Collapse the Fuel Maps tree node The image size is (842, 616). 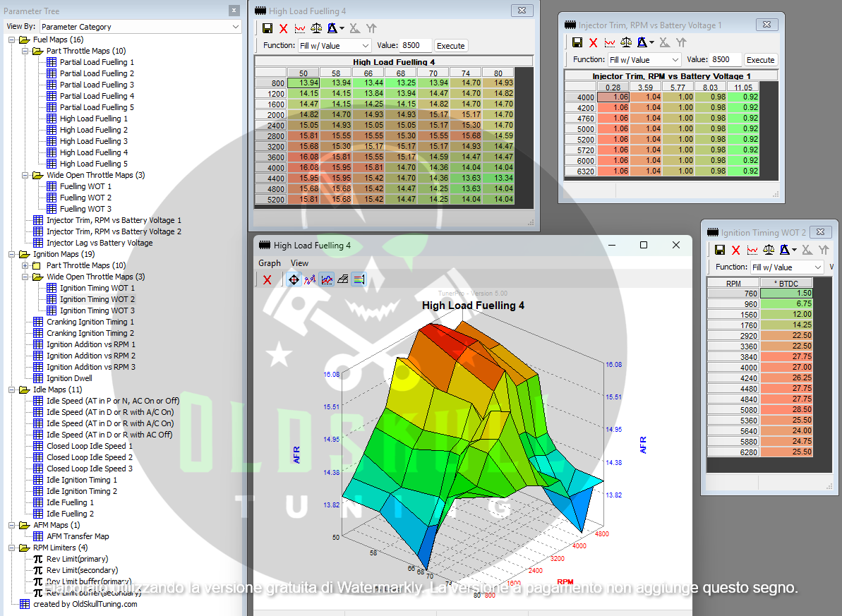12,40
